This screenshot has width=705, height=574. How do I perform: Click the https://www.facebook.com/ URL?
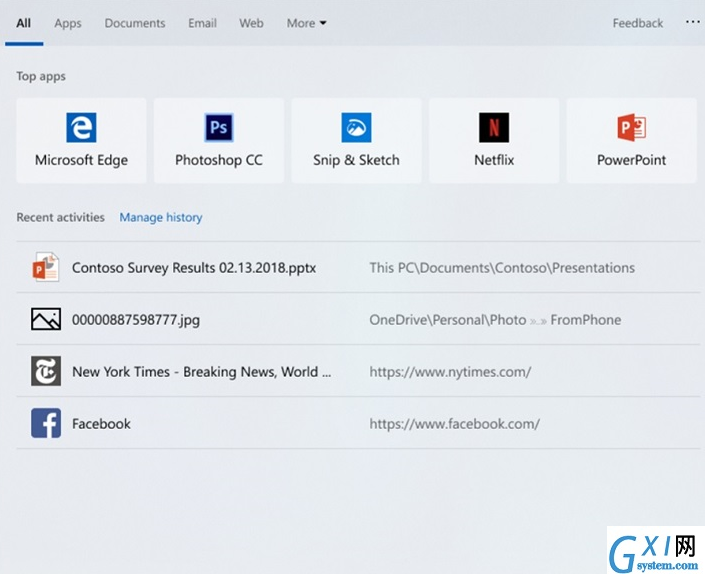click(x=454, y=424)
